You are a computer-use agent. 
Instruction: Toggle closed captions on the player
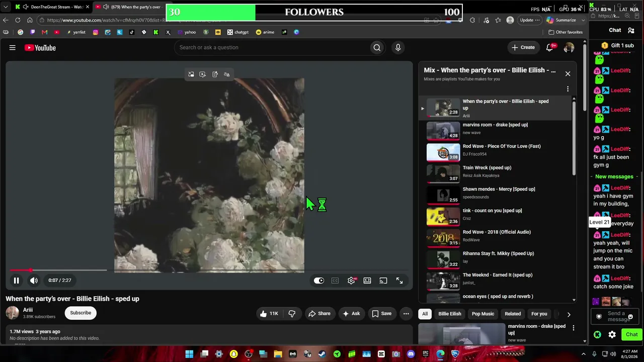(x=335, y=281)
